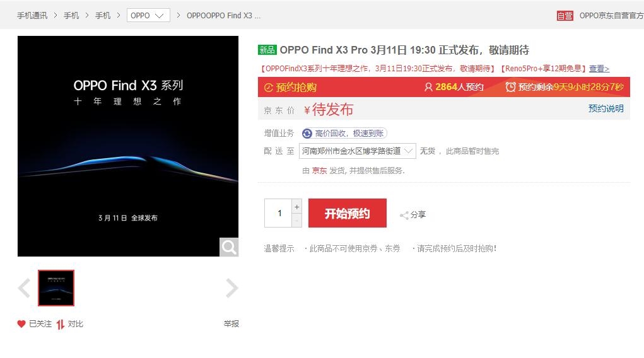Click the red heart 已关注 icon

[21, 324]
